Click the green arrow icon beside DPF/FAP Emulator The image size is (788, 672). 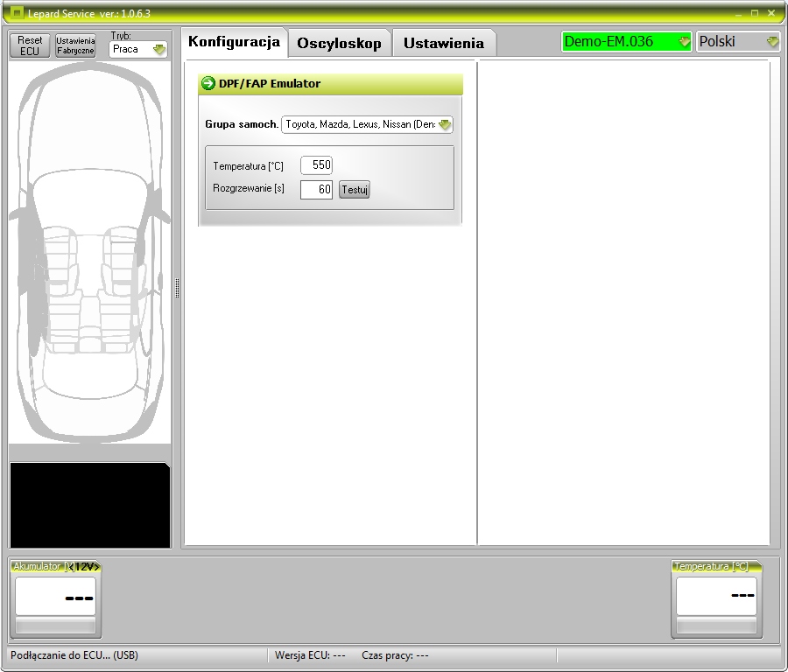208,83
